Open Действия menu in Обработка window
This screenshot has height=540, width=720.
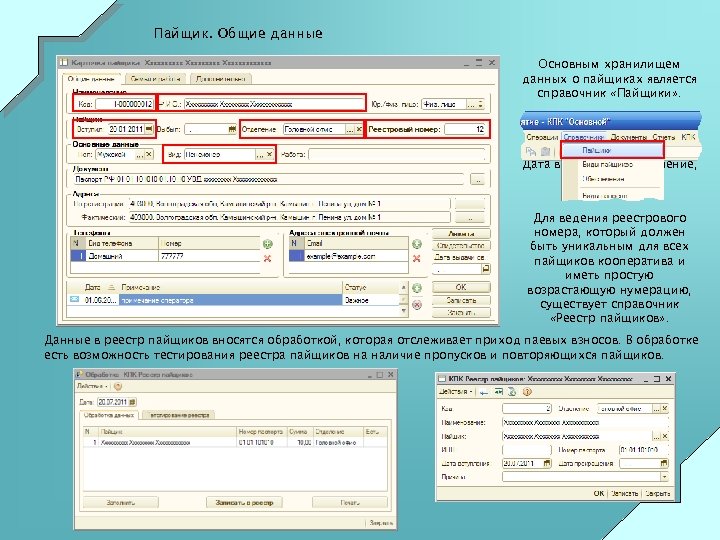point(92,387)
